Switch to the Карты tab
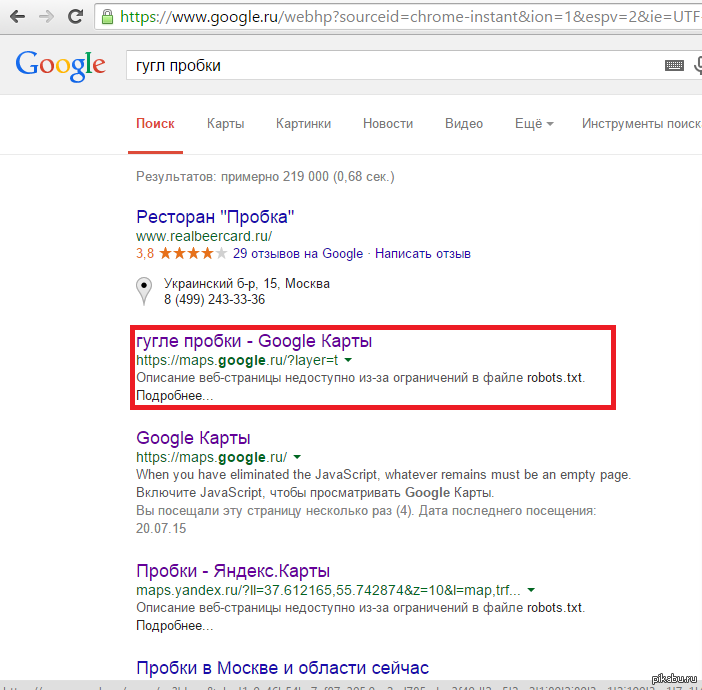The height and width of the screenshot is (690, 702). point(226,124)
